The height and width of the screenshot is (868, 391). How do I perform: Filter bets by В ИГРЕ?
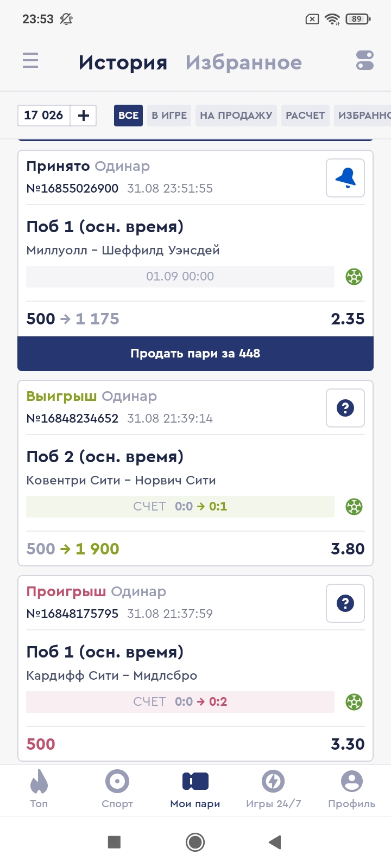coord(169,116)
